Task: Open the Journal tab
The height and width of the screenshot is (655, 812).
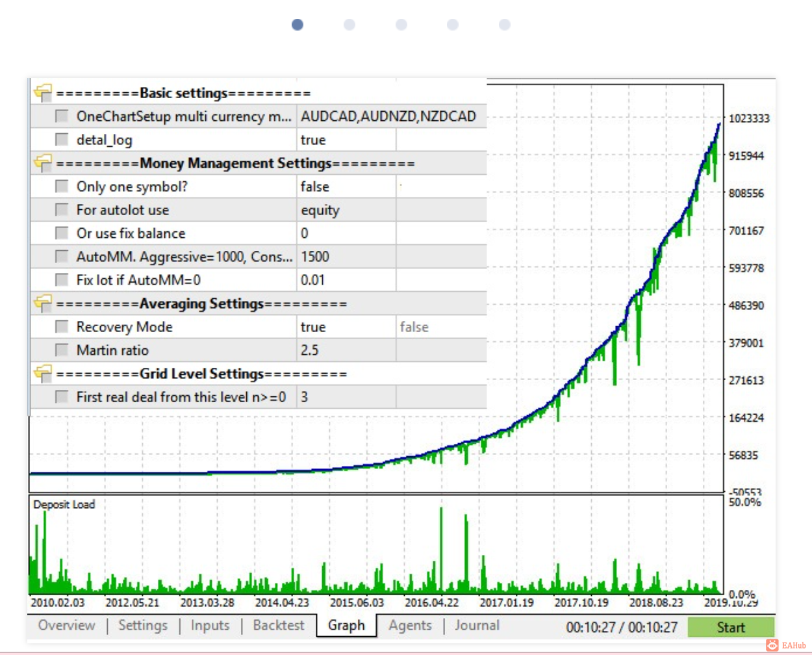Action: tap(477, 625)
